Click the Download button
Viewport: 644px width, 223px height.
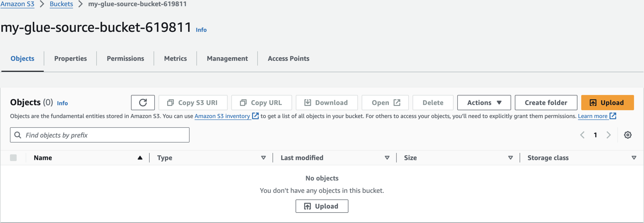pos(327,103)
